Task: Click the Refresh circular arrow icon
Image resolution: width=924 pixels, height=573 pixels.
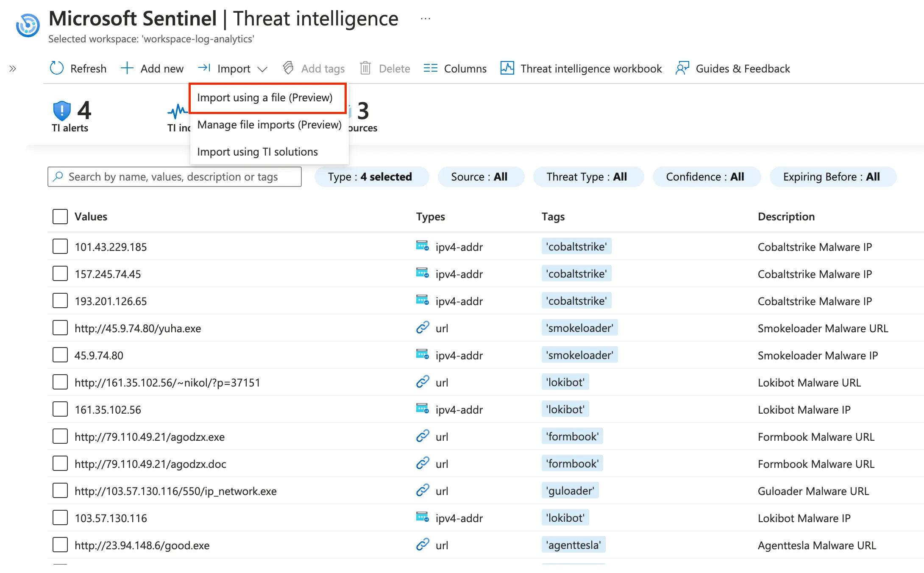Action: [x=57, y=68]
